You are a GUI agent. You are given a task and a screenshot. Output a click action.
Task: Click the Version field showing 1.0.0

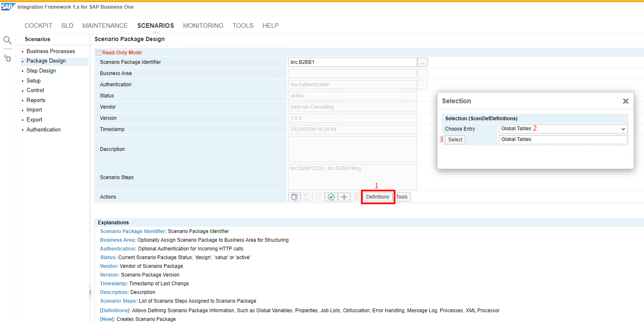pos(352,118)
